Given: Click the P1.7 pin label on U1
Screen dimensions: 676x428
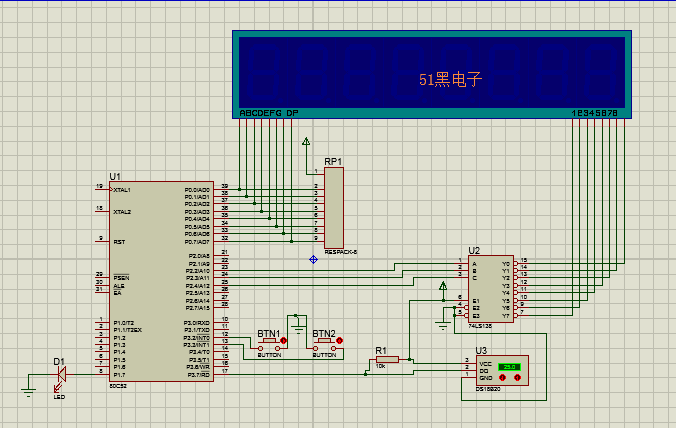Looking at the screenshot, I should point(119,375).
